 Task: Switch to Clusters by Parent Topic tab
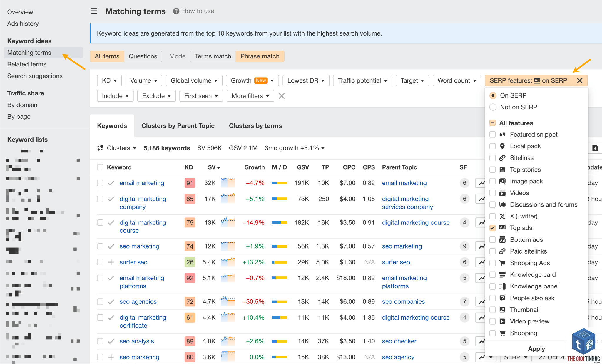tap(178, 126)
